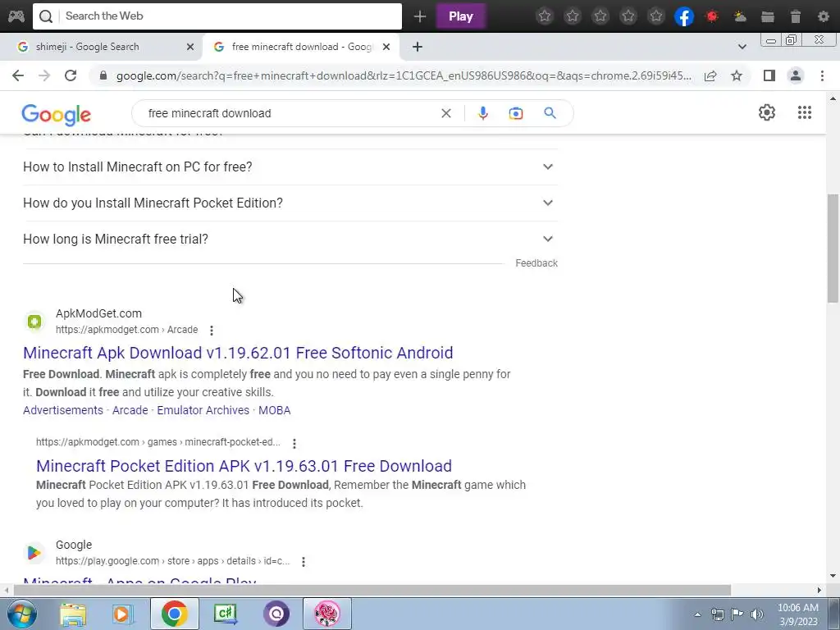Image resolution: width=840 pixels, height=630 pixels.
Task: Search by image with camera icon
Action: tap(516, 113)
